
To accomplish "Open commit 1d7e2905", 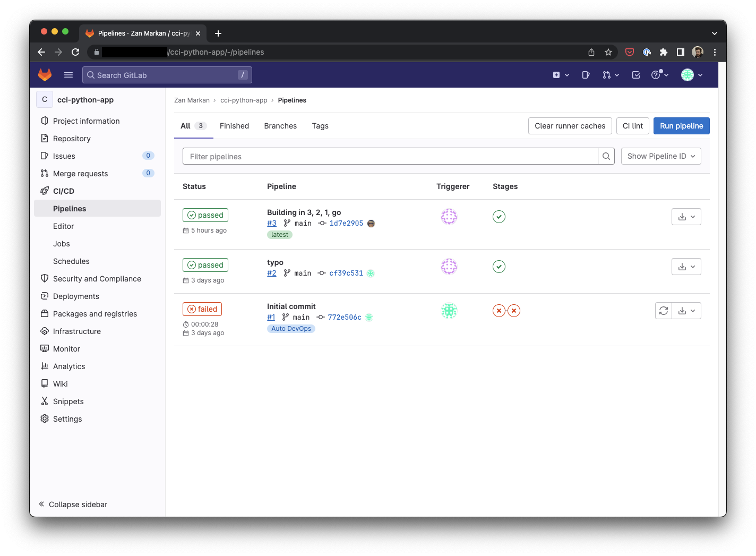I will pos(346,223).
